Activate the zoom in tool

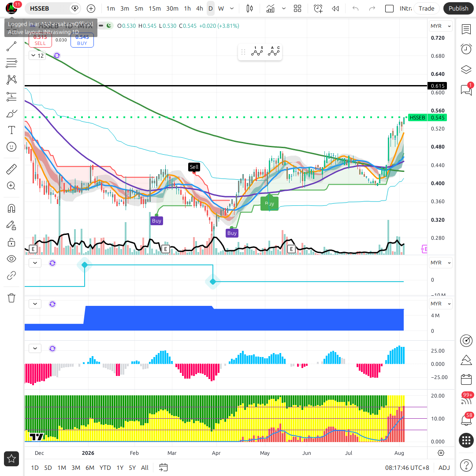click(11, 186)
